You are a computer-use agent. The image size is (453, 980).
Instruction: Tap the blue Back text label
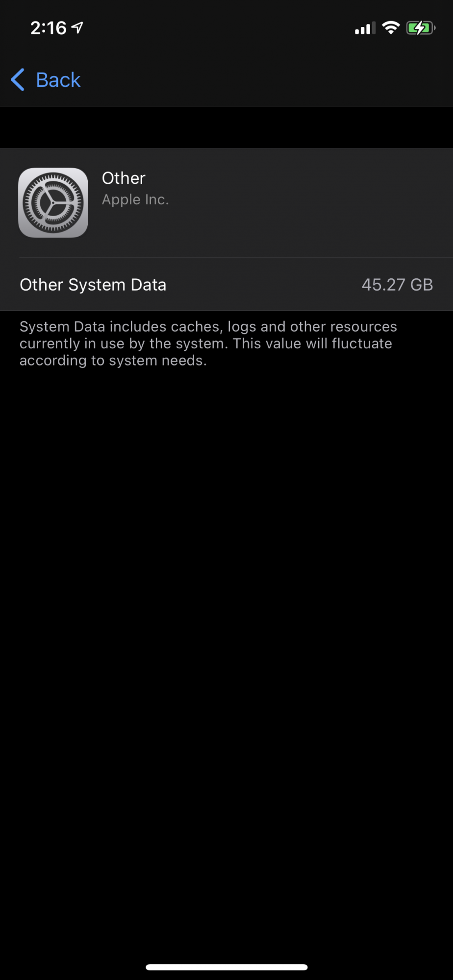(x=58, y=80)
